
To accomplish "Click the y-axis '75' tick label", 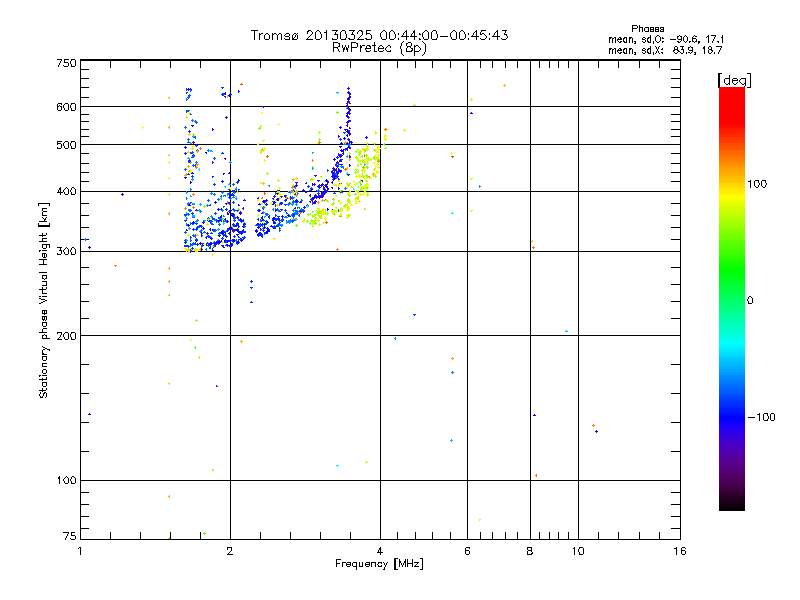I will coord(70,536).
